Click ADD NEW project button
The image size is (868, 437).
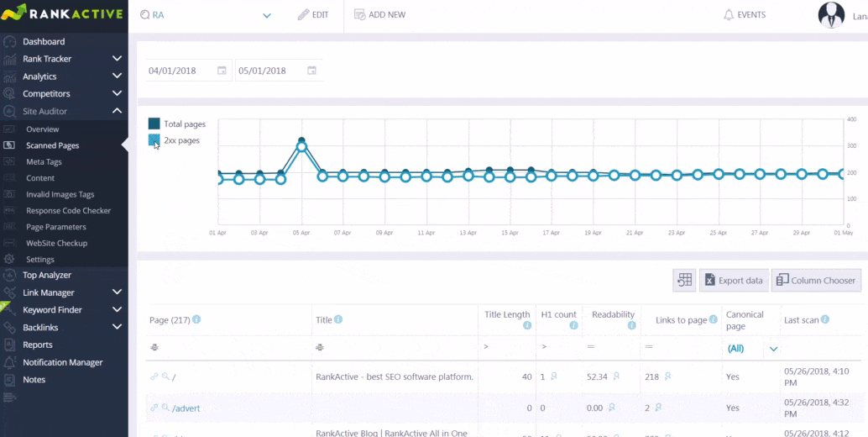[x=379, y=15]
